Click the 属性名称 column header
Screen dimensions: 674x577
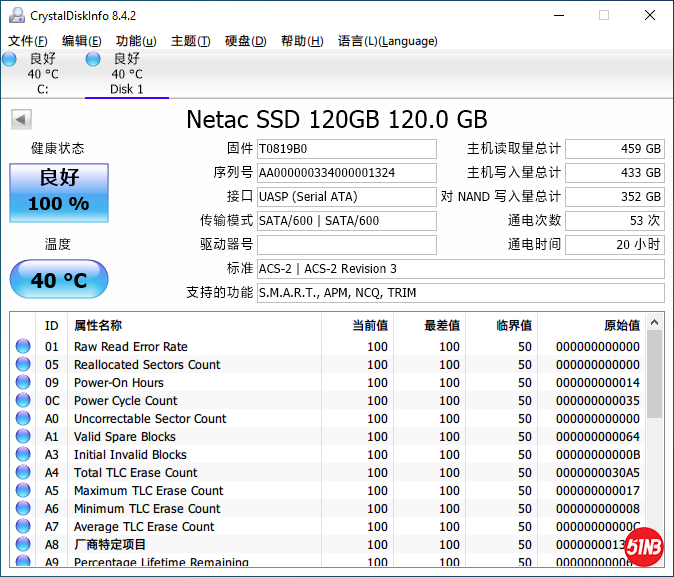tap(98, 325)
